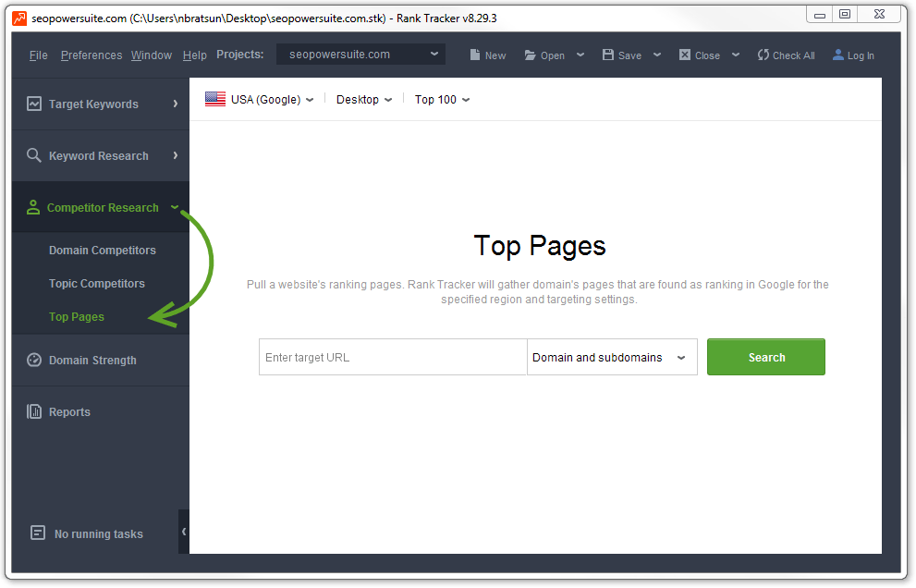Open the Preferences menu

click(91, 55)
